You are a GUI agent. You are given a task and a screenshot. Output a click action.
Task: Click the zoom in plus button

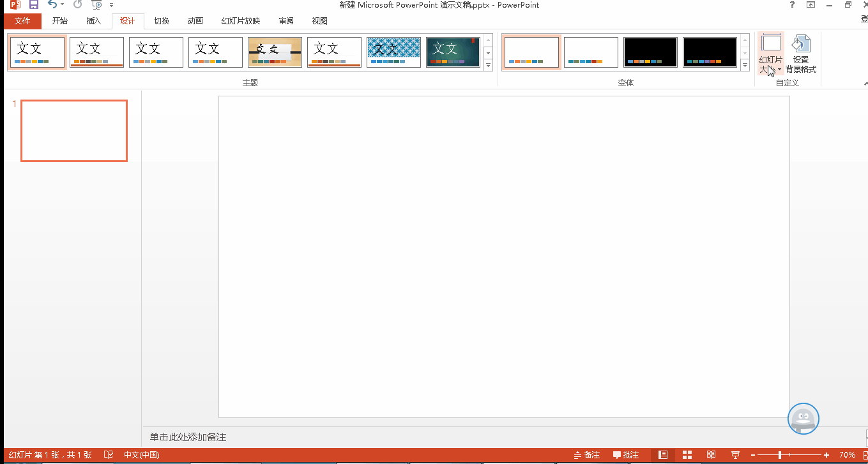826,455
